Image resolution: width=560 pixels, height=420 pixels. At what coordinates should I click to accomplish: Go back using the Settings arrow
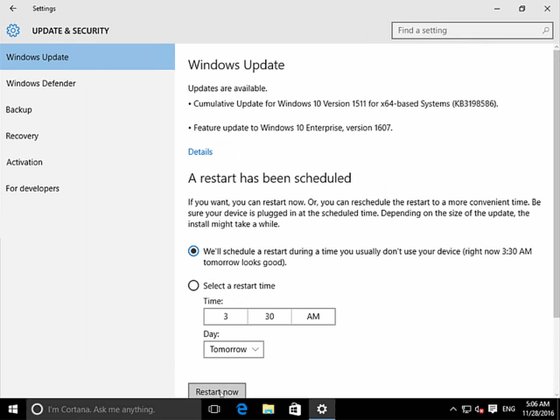13,9
